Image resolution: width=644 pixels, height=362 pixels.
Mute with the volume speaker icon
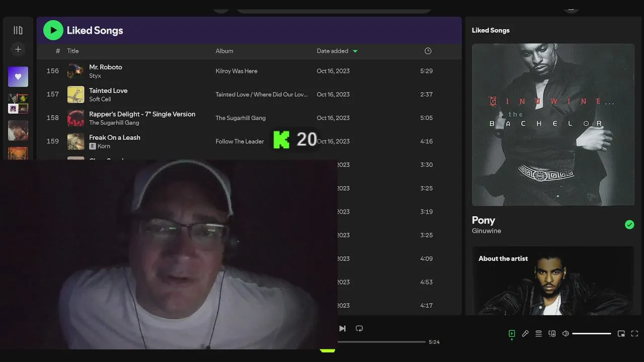tap(566, 333)
